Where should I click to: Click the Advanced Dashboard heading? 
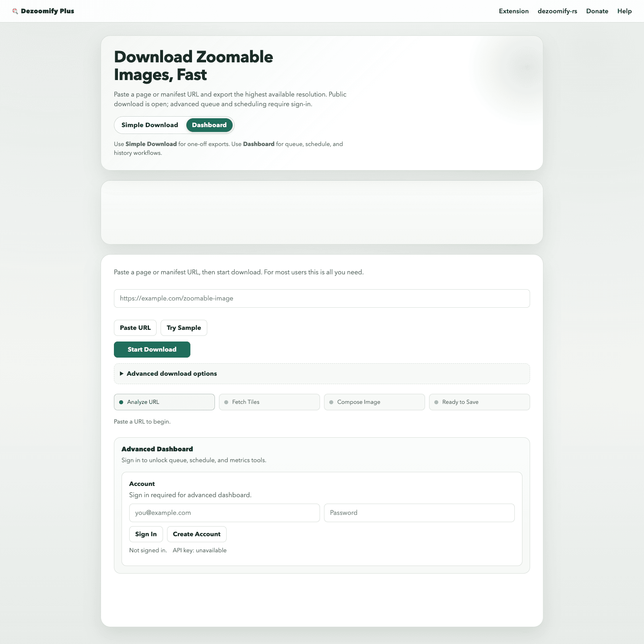pyautogui.click(x=157, y=449)
